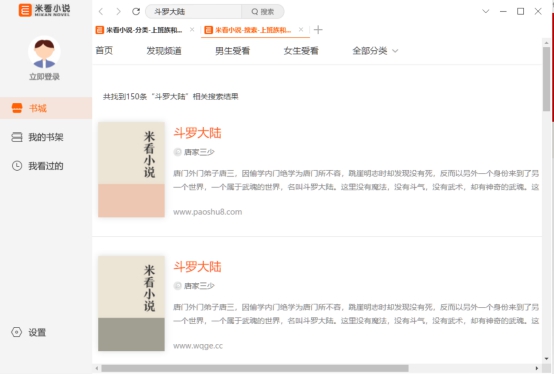Go to 首页 home page

tap(104, 51)
